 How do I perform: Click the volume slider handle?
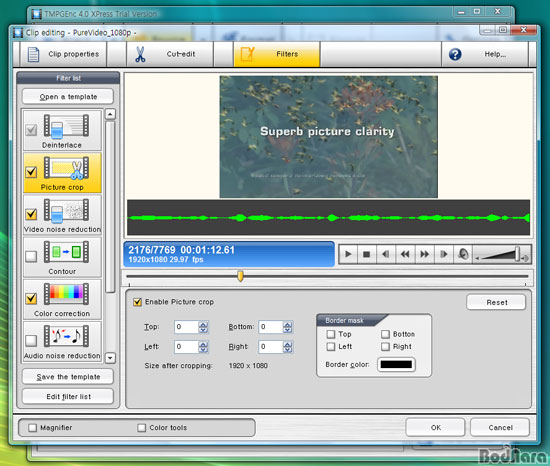[517, 254]
